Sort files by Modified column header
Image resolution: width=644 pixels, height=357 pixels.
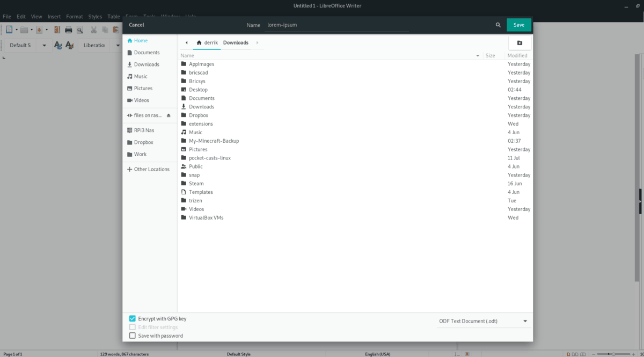pos(517,55)
